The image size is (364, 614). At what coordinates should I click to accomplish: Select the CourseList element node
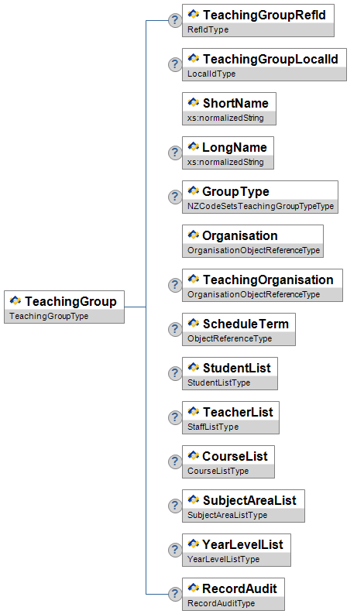click(228, 461)
